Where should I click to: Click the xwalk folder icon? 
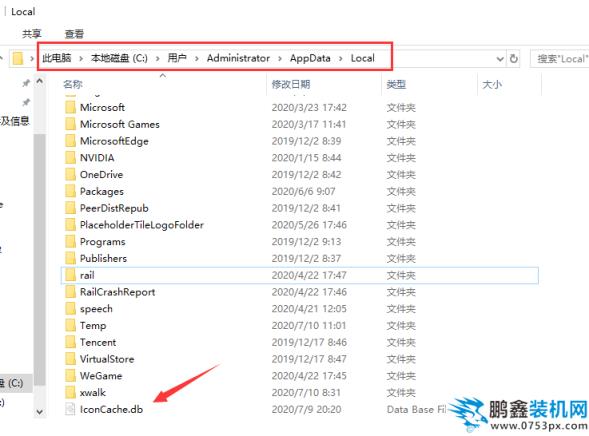point(70,392)
